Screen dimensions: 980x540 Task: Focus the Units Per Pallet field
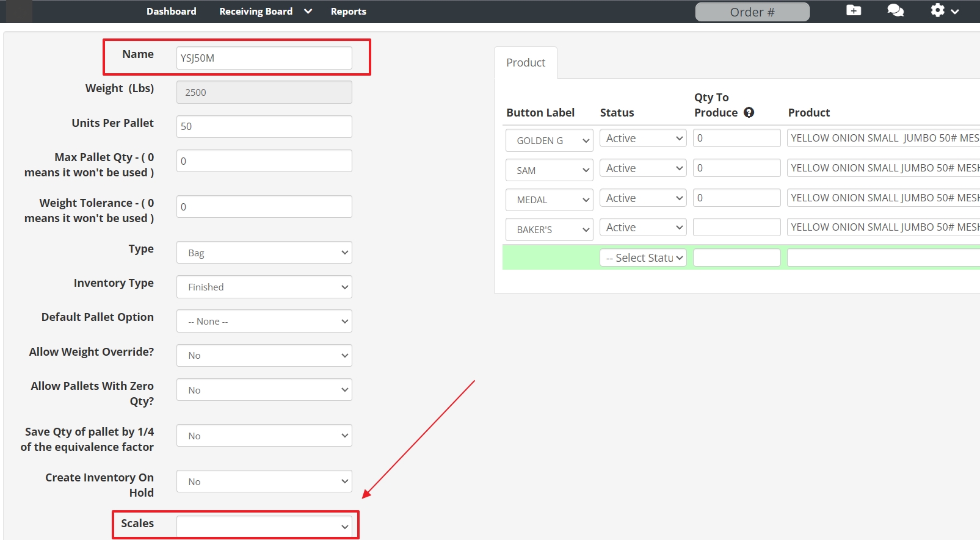(x=264, y=126)
